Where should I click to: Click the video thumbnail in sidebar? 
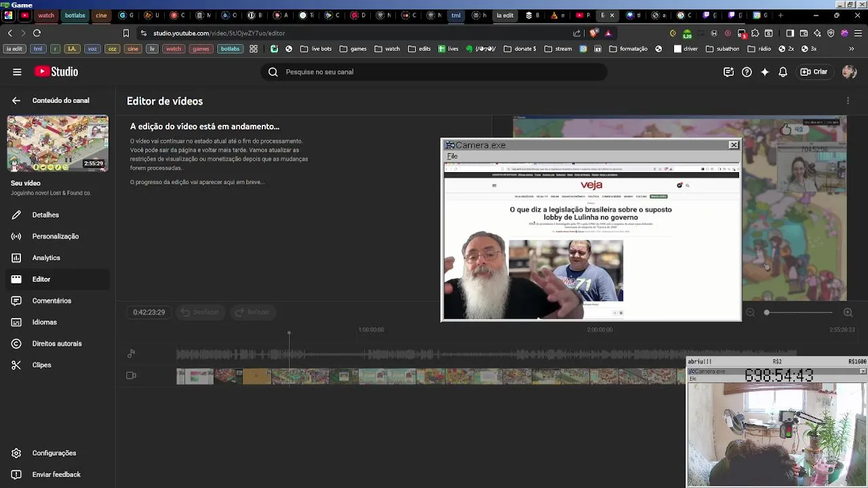pos(58,143)
